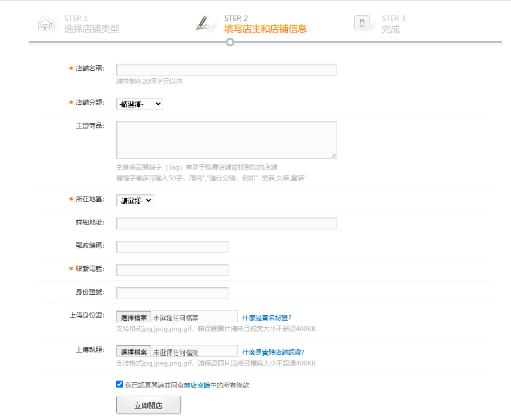The image size is (511, 420).
Task: Click inside the 主營商品 text area
Action: pyautogui.click(x=226, y=140)
